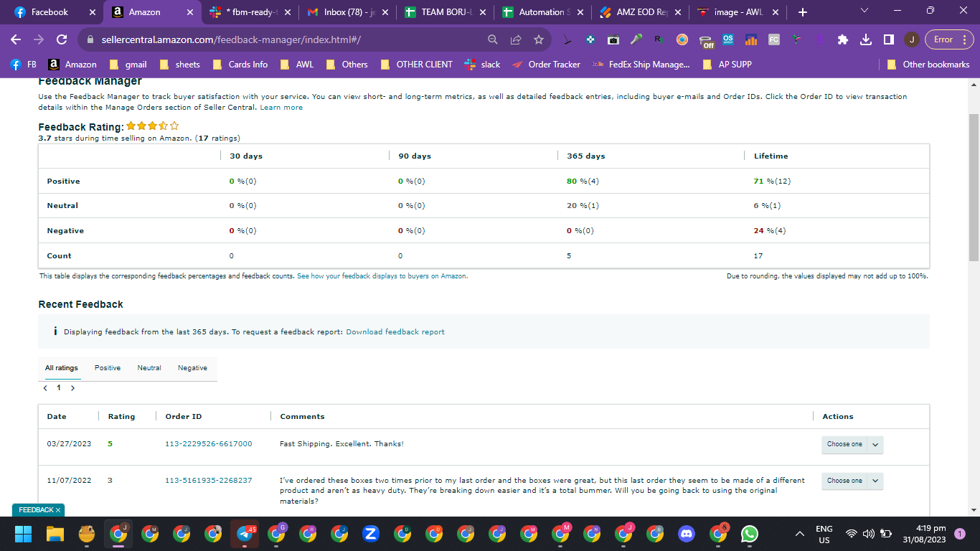Image resolution: width=980 pixels, height=551 pixels.
Task: Open the OTHER CLIENT bookmark folder
Action: tap(417, 65)
